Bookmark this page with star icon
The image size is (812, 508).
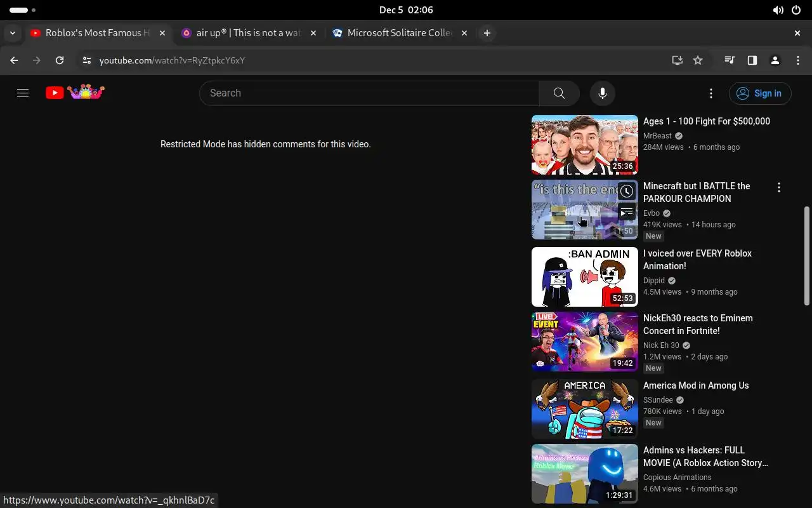pos(698,60)
